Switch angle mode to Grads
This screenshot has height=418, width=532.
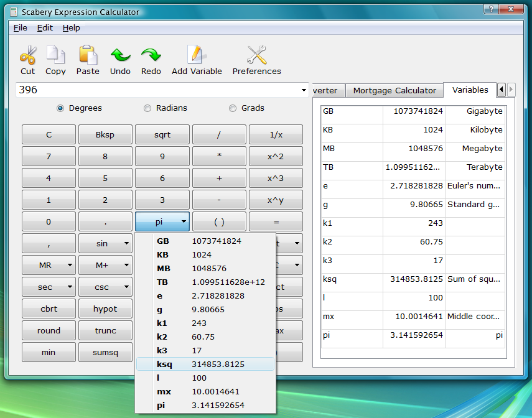233,108
